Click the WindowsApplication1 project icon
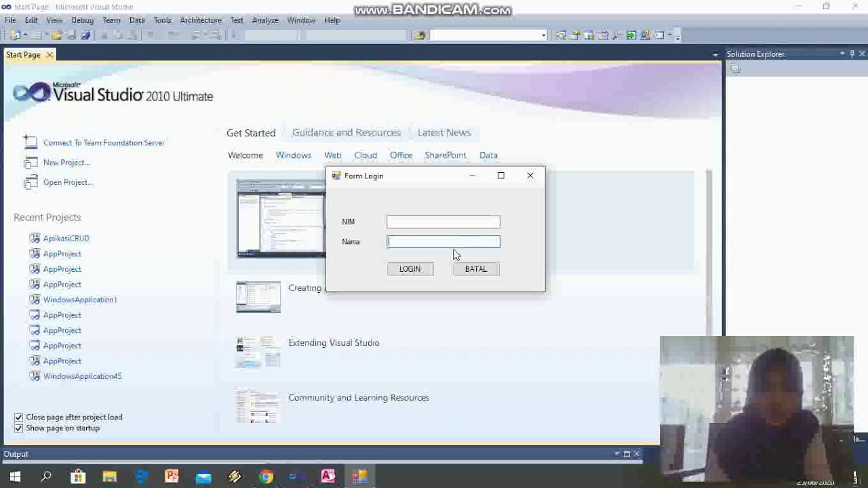The height and width of the screenshot is (488, 868). coord(35,300)
